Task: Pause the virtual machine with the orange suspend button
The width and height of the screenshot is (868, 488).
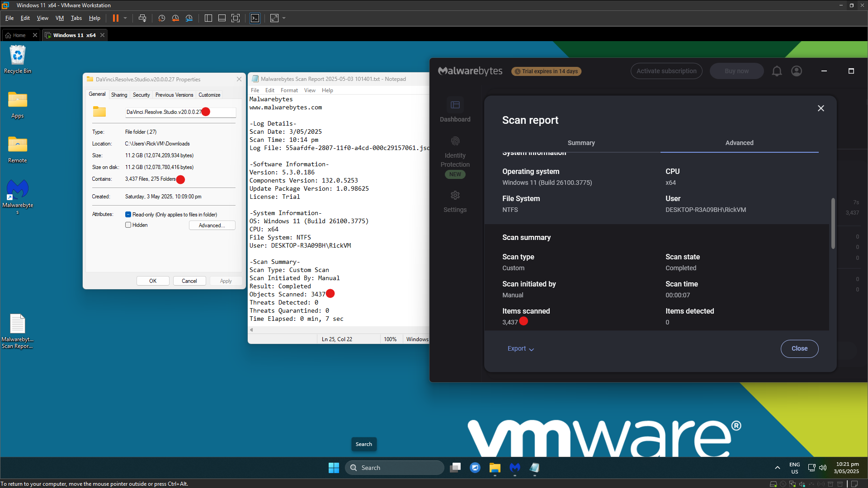Action: coord(116,18)
